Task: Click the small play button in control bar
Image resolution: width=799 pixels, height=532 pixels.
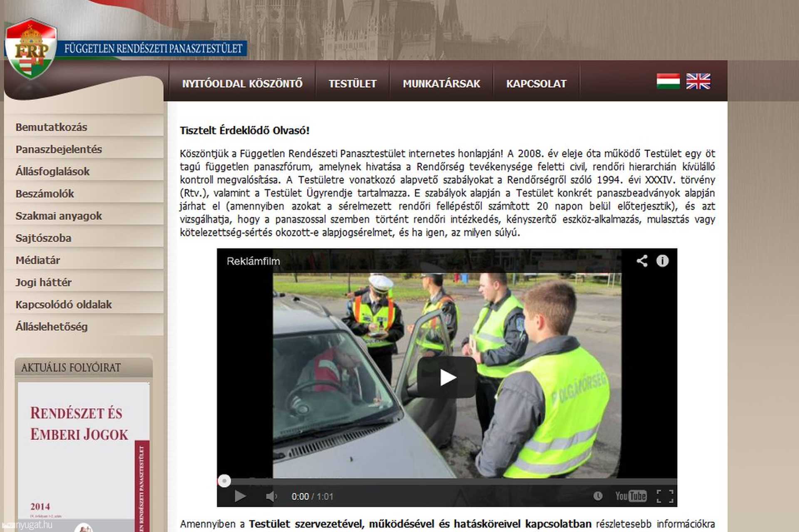Action: (x=240, y=496)
